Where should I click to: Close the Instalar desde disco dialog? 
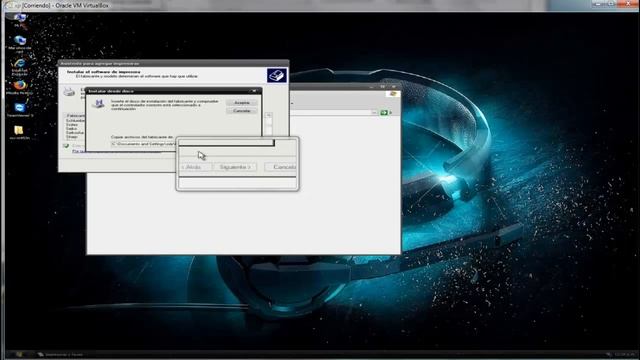coord(254,91)
